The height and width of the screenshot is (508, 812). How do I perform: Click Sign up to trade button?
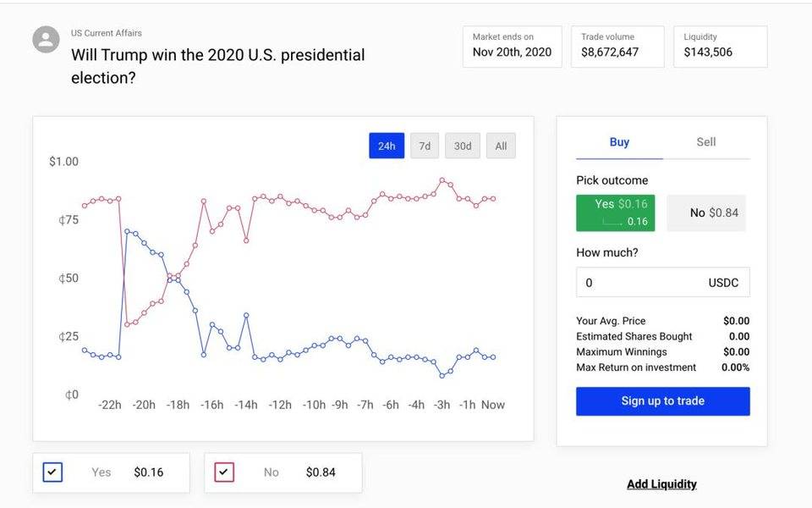663,401
